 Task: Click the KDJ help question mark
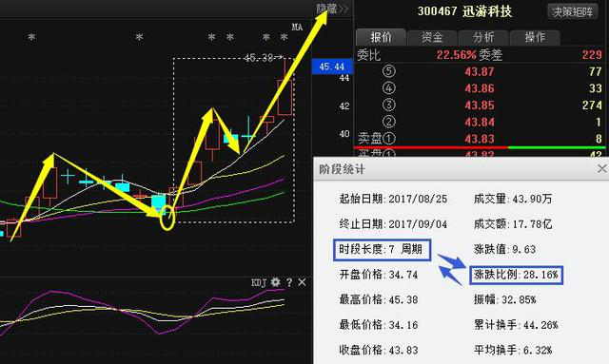click(289, 282)
